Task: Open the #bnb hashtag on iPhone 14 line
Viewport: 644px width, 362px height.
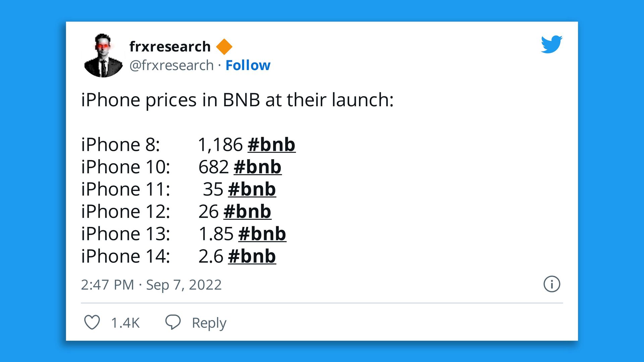Action: click(x=252, y=256)
